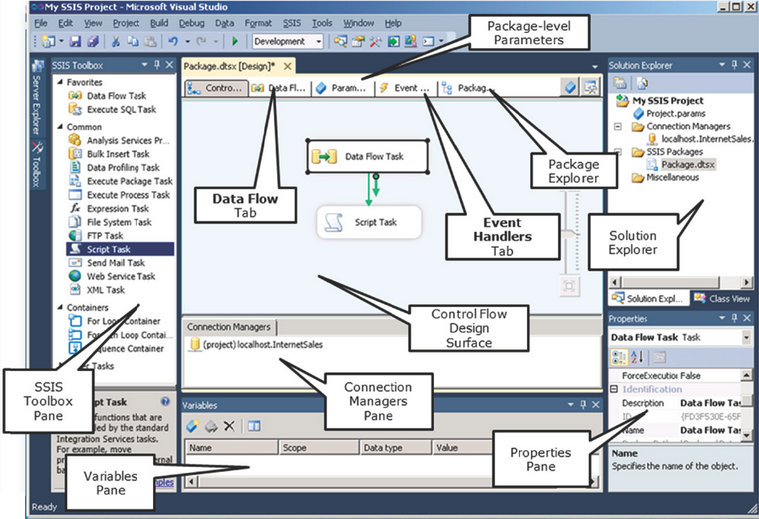The height and width of the screenshot is (519, 759).
Task: Click the Delete Variable X icon
Action: tap(229, 426)
